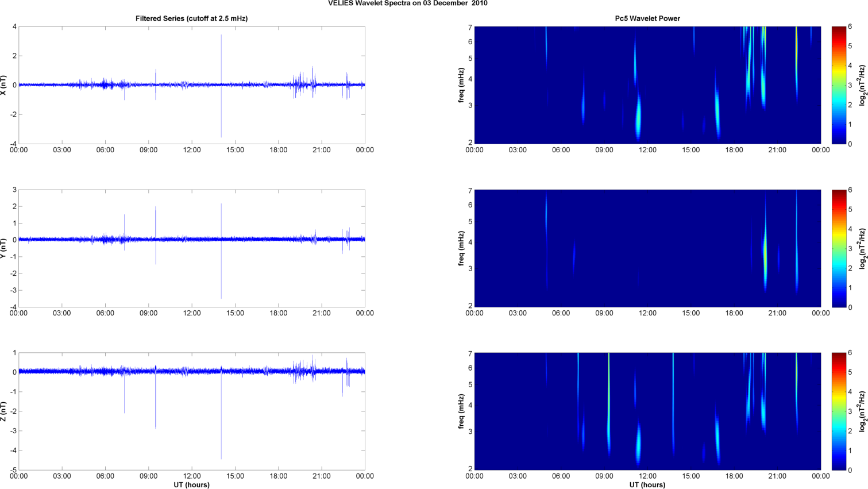Click the 09:30 spike in the Y series
Image resolution: width=868 pixels, height=489 pixels.
[156, 236]
